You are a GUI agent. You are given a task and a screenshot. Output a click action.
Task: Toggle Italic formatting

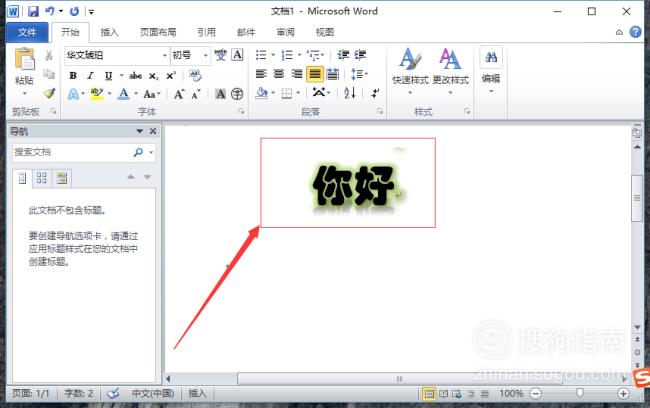pyautogui.click(x=90, y=75)
